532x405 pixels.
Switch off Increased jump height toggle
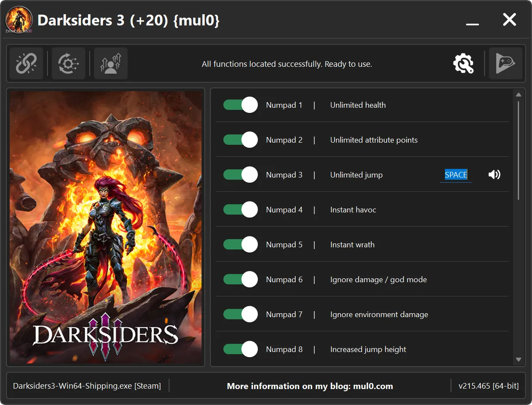point(241,349)
